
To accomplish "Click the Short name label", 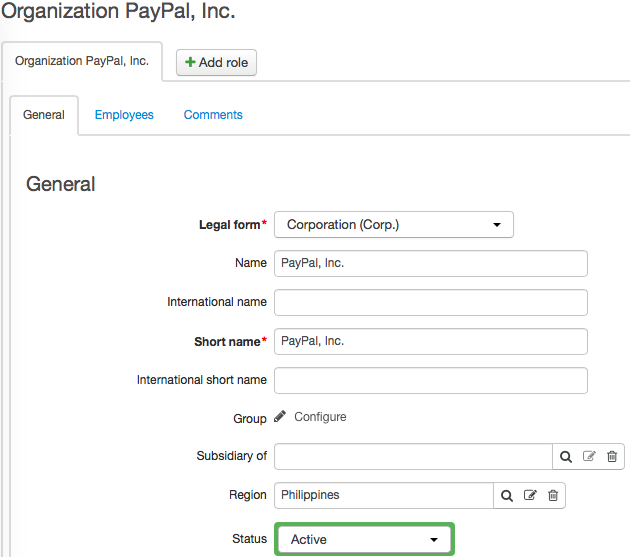I will (x=230, y=342).
